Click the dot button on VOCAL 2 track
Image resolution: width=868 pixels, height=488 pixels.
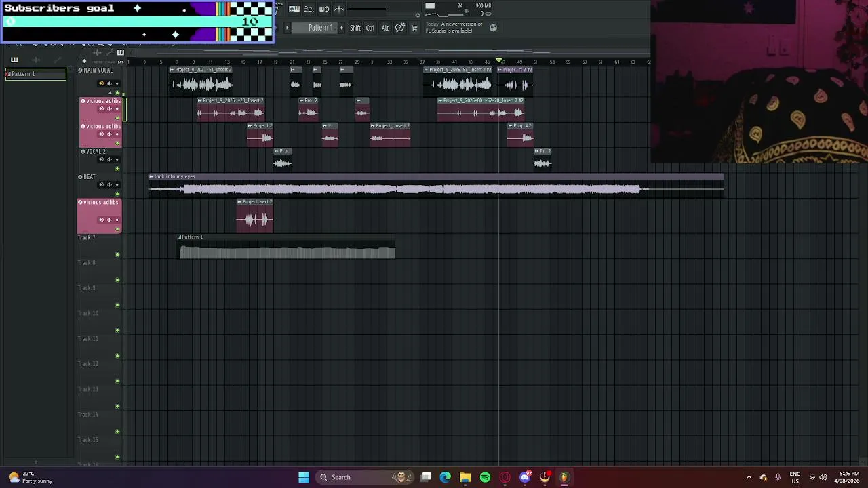tap(117, 159)
